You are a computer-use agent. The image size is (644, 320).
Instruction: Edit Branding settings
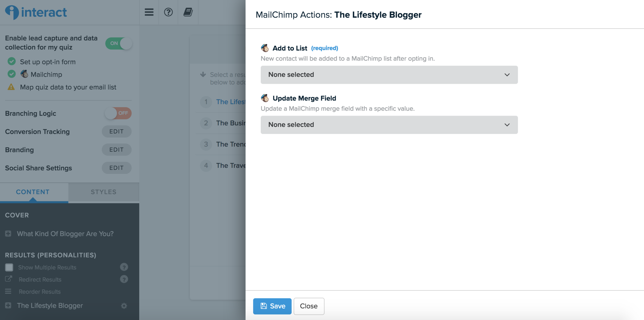point(116,150)
